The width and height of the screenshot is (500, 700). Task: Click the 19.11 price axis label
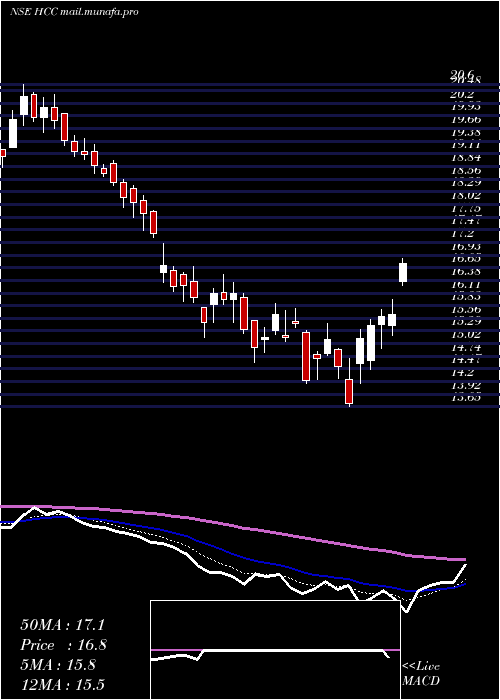click(466, 145)
